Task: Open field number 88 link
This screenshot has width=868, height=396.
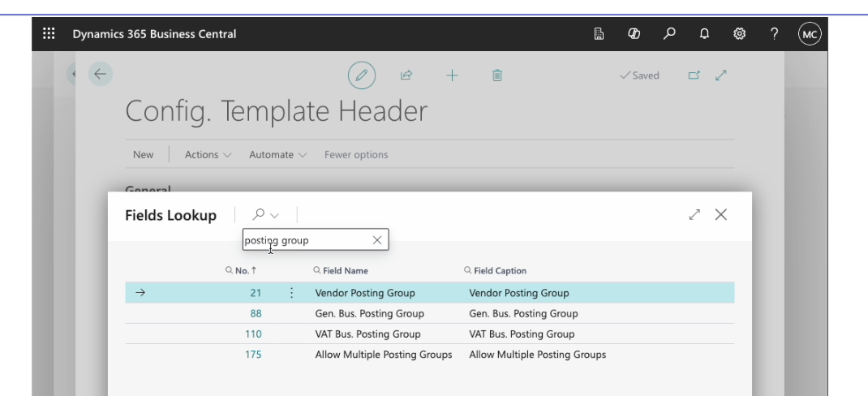Action: click(x=256, y=313)
